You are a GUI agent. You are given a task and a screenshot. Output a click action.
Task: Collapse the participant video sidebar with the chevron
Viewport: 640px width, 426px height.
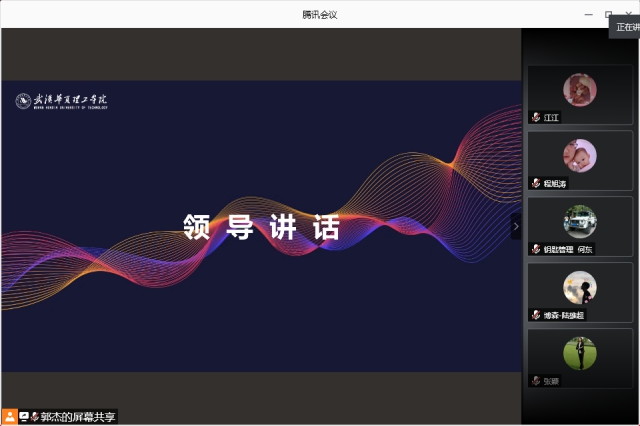click(x=516, y=226)
